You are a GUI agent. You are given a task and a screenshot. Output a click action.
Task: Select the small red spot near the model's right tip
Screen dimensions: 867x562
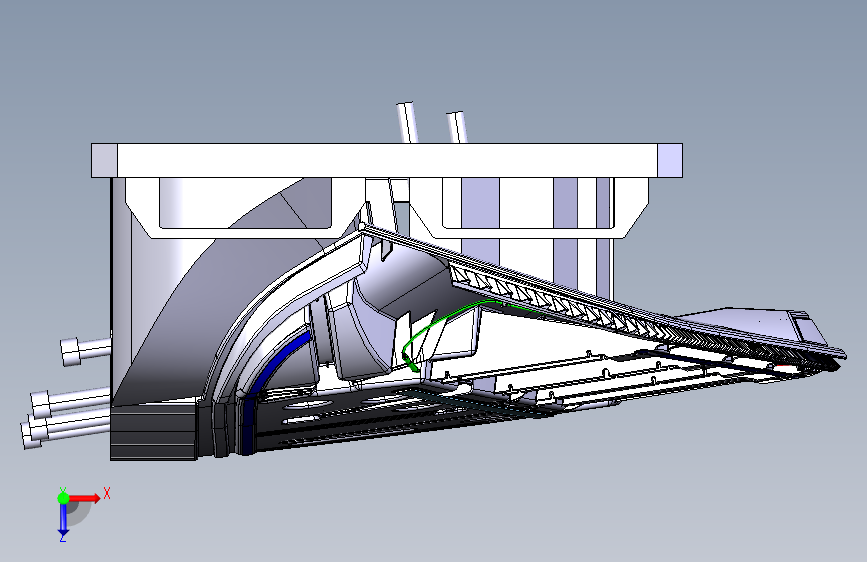point(782,368)
